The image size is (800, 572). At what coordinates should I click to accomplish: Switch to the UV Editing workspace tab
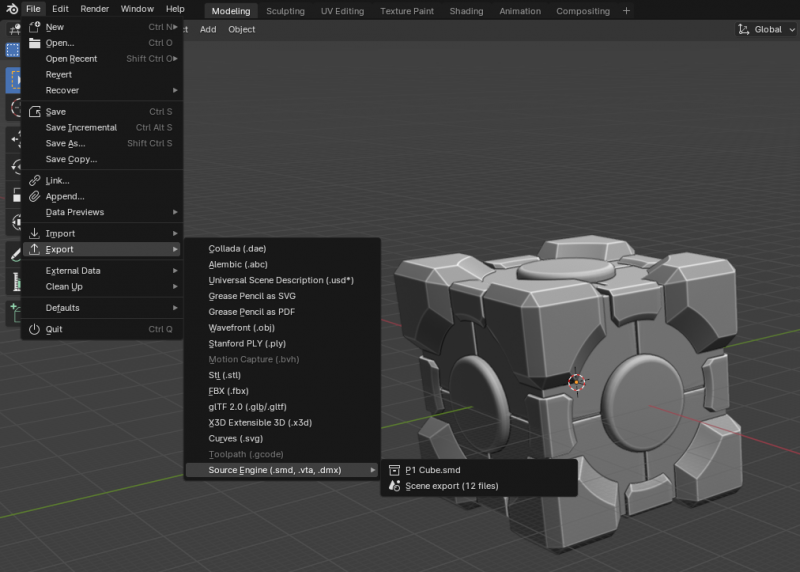[x=342, y=11]
